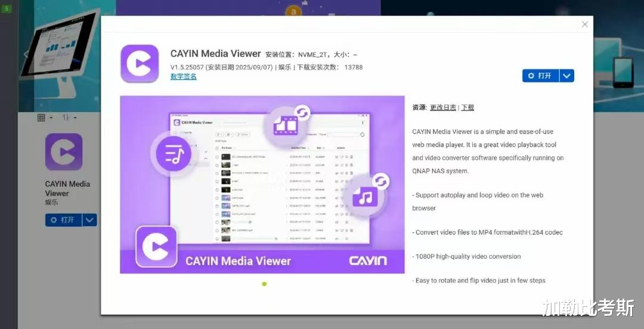This screenshot has height=329, width=644.
Task: Click the 打开 button under background app tile
Action: (64, 220)
